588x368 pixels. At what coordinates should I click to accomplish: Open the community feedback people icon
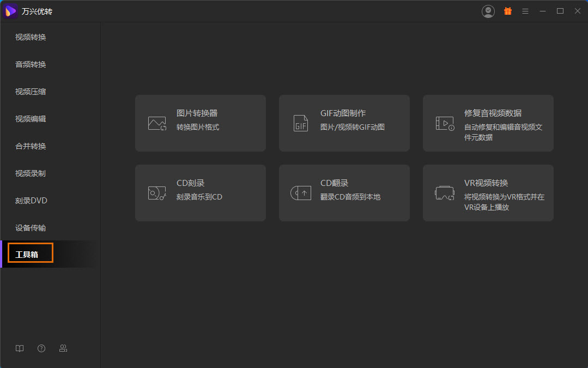coord(63,348)
